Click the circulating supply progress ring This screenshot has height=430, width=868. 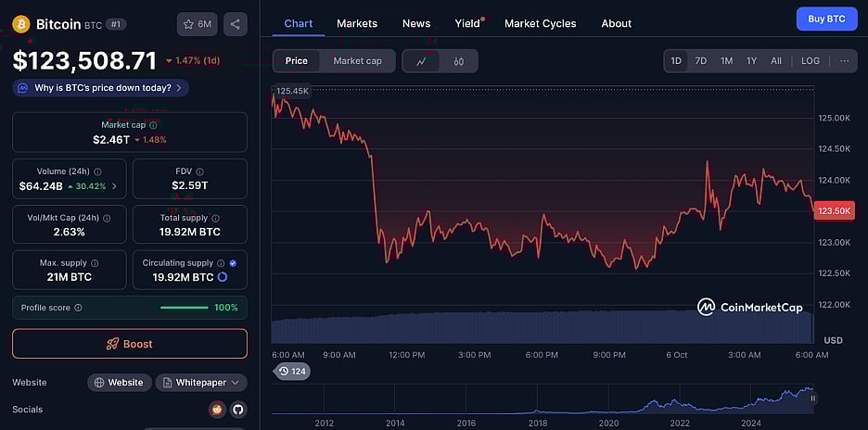pos(222,277)
